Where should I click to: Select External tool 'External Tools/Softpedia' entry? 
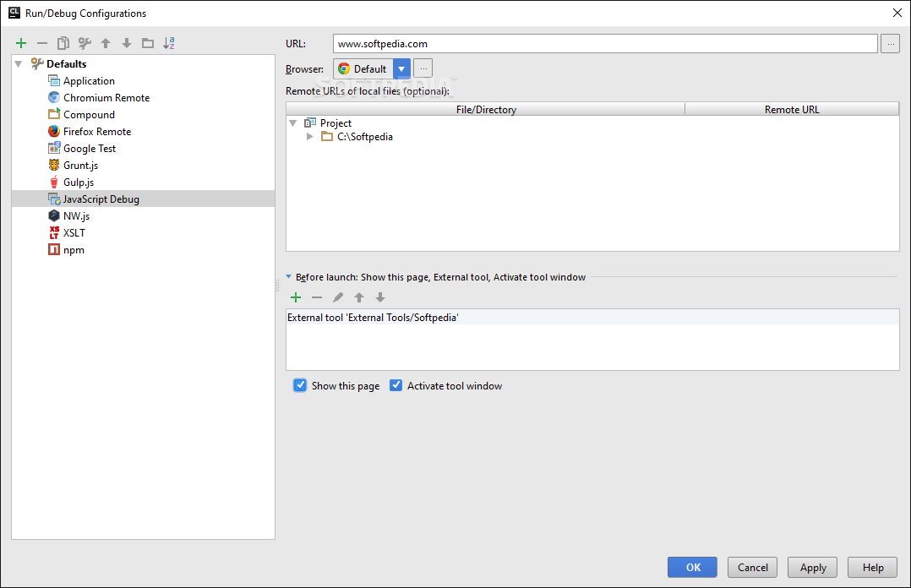(592, 318)
